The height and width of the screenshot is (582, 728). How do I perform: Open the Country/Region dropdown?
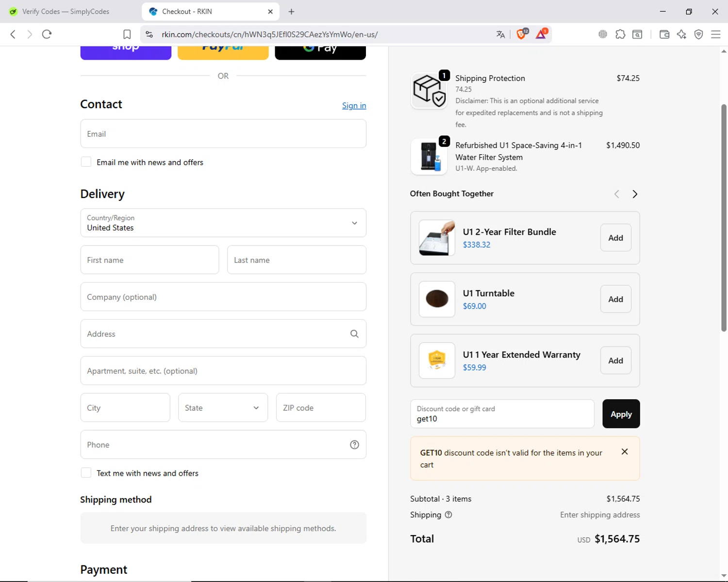point(223,223)
